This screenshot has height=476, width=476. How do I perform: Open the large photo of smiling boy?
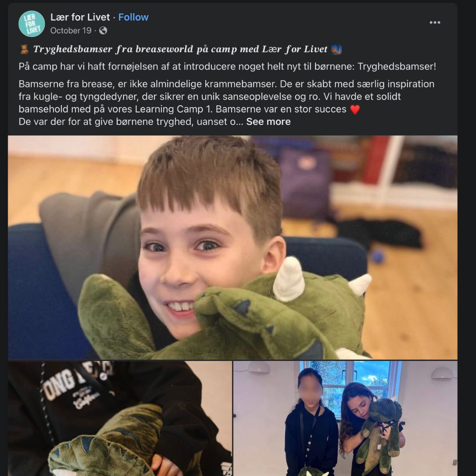click(x=233, y=247)
